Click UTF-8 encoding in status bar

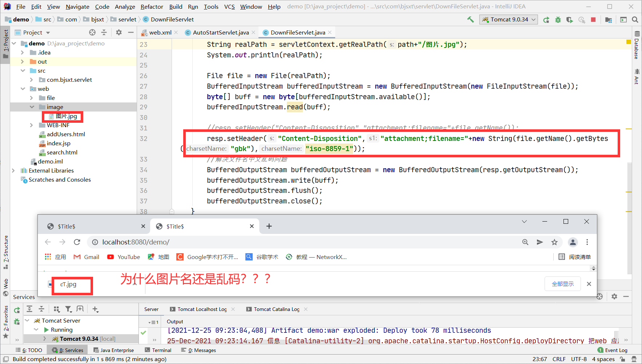tap(579, 359)
